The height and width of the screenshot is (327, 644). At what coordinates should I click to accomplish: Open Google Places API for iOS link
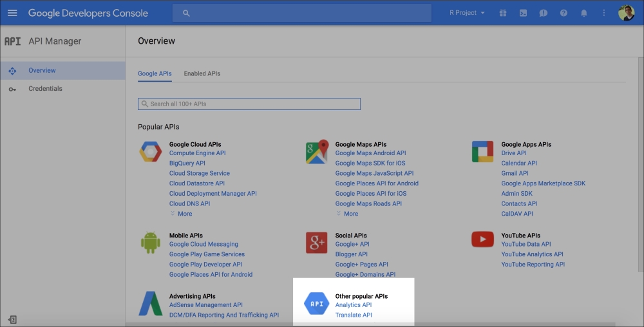(371, 194)
